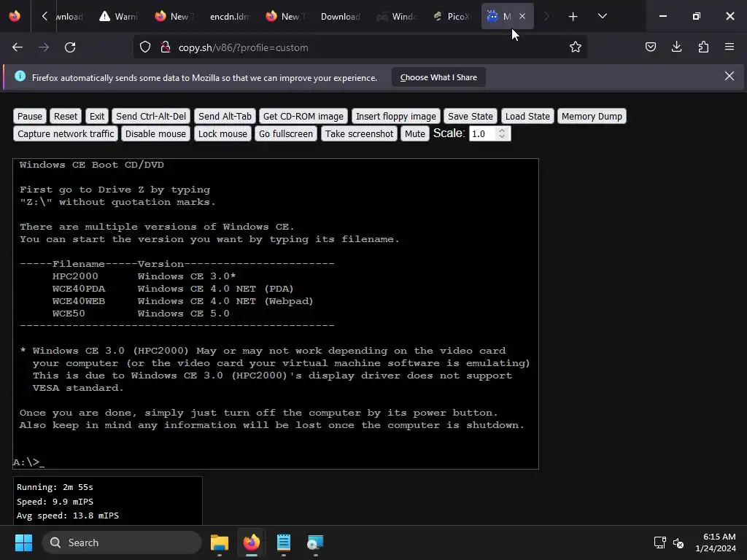Open the muted volume tray icon
The width and height of the screenshot is (747, 560).
[678, 542]
